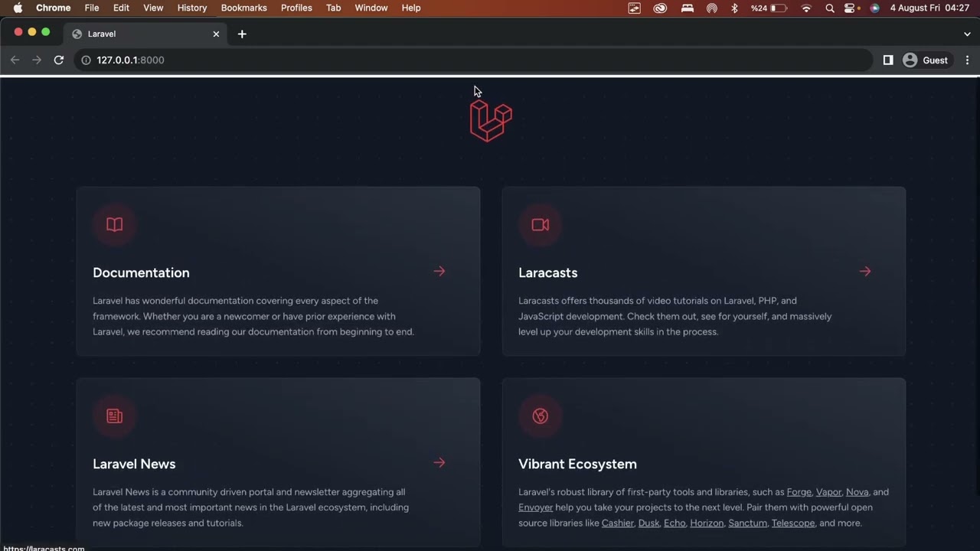Click the Documentation card heading
Viewport: 980px width, 551px height.
tap(141, 272)
